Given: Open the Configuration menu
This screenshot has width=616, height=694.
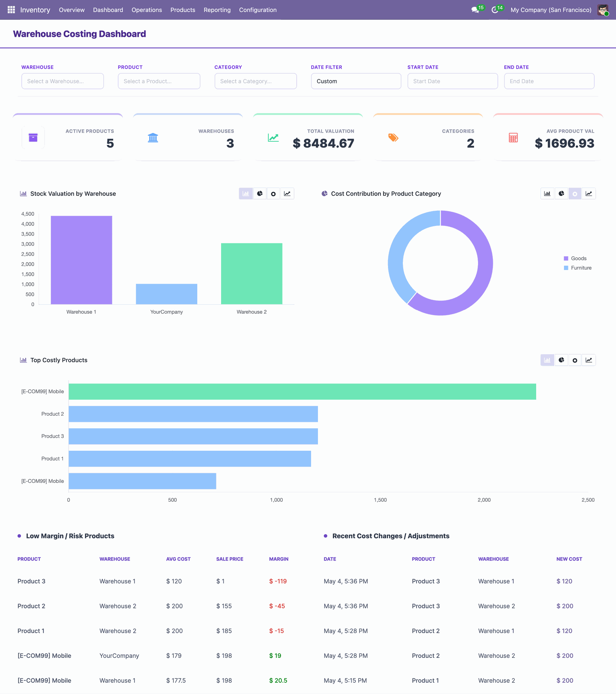Looking at the screenshot, I should tap(258, 10).
